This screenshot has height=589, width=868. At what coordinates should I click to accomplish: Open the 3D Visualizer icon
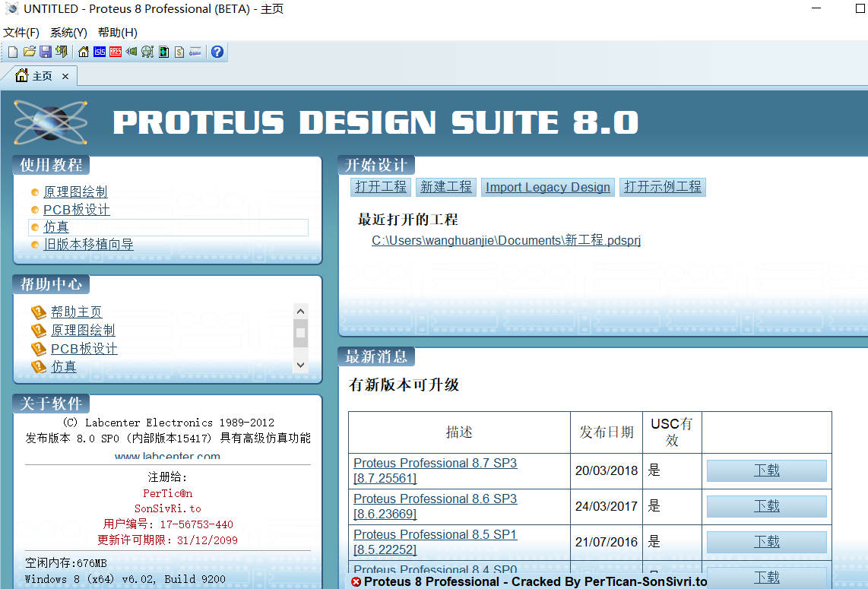(x=131, y=52)
